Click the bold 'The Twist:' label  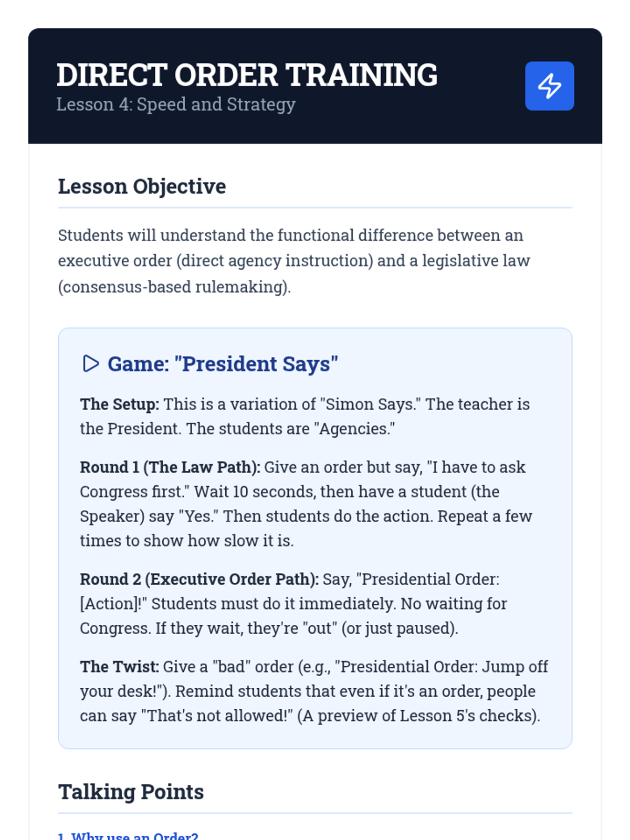click(x=119, y=667)
